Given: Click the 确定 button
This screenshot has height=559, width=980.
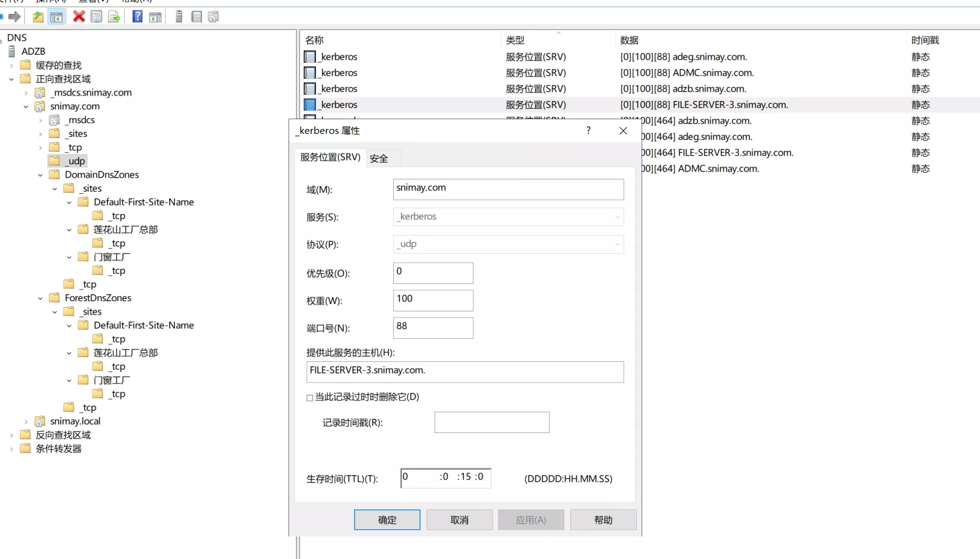Looking at the screenshot, I should click(387, 520).
